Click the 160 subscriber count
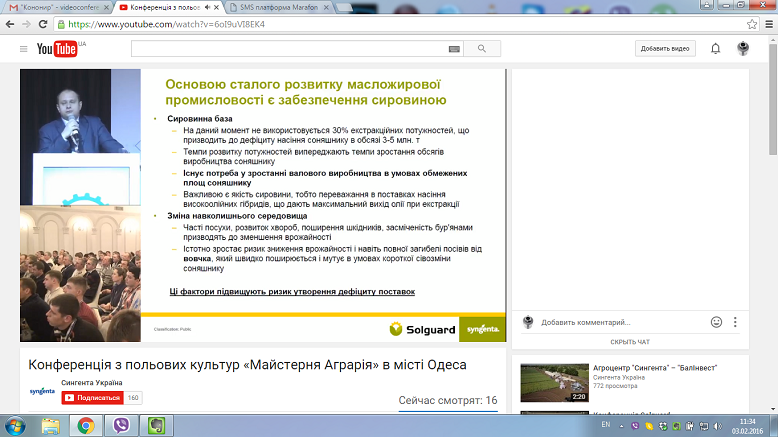Screen dimensions: 778x437 tap(133, 398)
